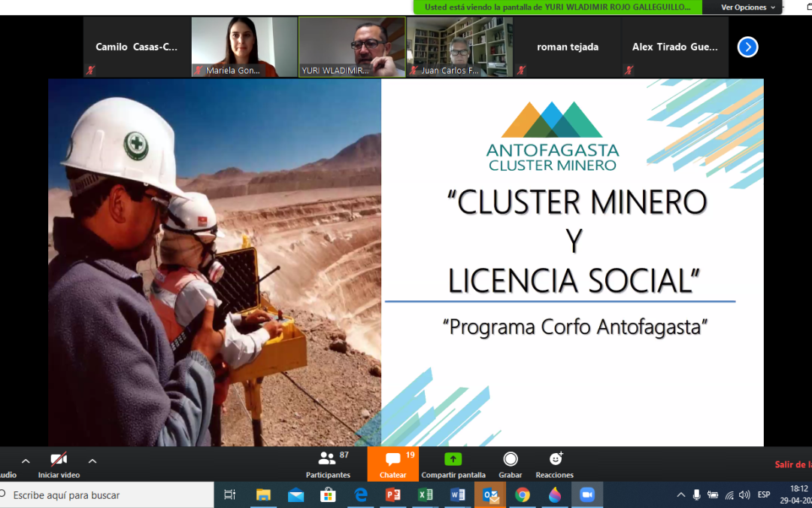Click the shared slide title CLUSTER MINERO
The height and width of the screenshot is (508, 812).
pyautogui.click(x=577, y=202)
